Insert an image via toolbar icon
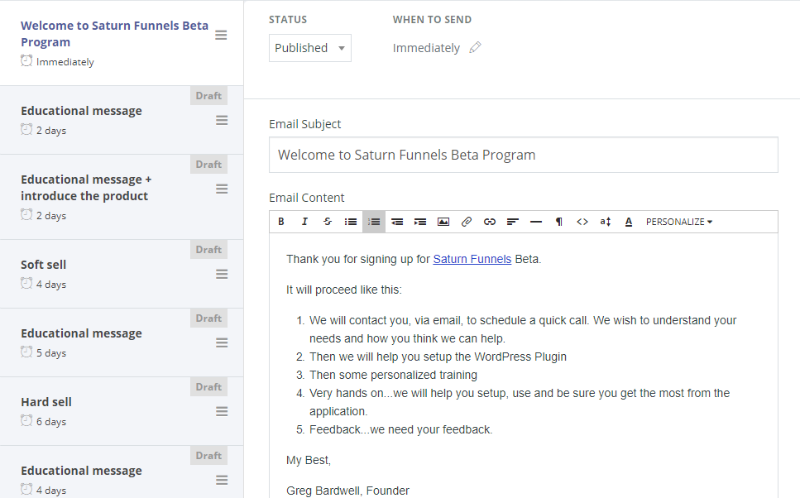 coord(443,221)
